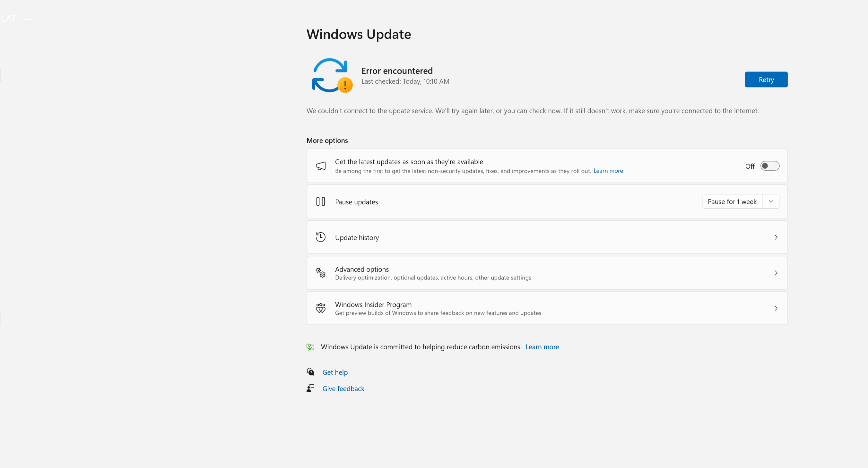This screenshot has width=868, height=468.
Task: Open the Pause for 1 week dropdown arrow
Action: click(x=771, y=202)
